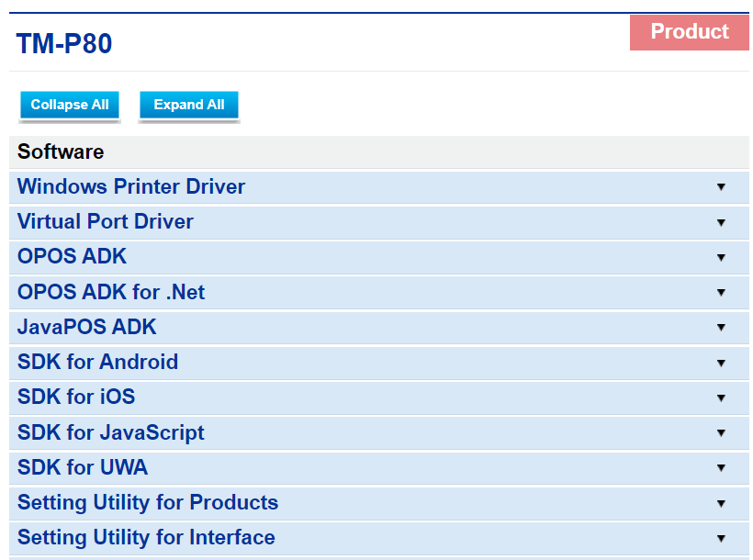Open the SDK for UWA title
The image size is (753, 560).
(x=83, y=468)
